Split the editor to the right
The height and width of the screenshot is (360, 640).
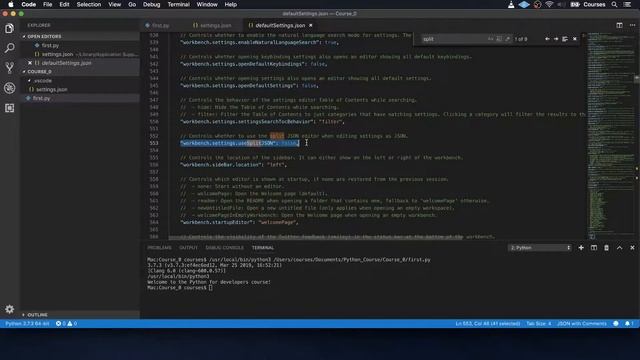[x=619, y=25]
